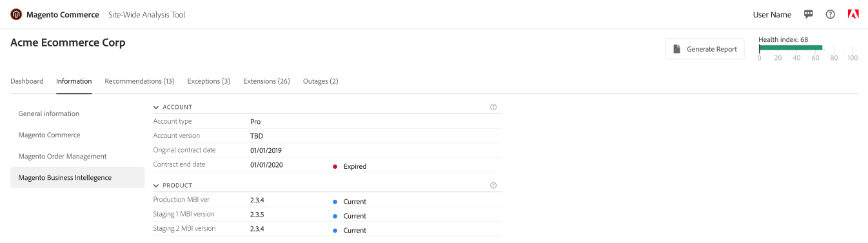
Task: Click the green Health index progress bar
Action: (x=791, y=48)
